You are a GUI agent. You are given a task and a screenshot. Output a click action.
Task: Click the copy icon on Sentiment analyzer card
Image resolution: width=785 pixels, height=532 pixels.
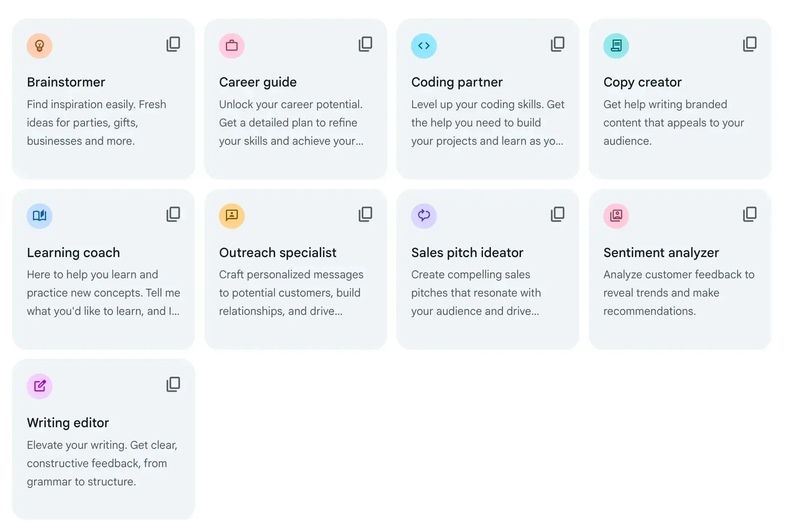(749, 214)
